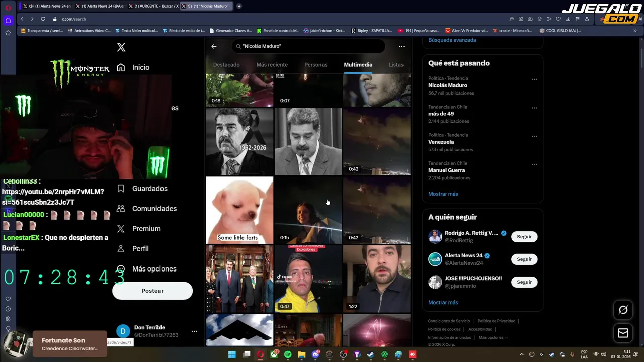Follow Alerta News 24
The height and width of the screenshot is (362, 644).
click(524, 259)
